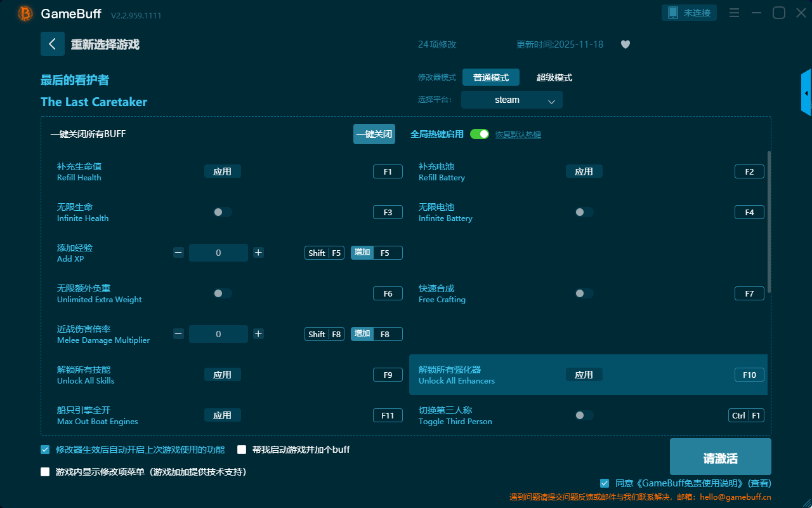Click the back arrow to reselect game
This screenshot has height=508, width=812.
pos(53,44)
